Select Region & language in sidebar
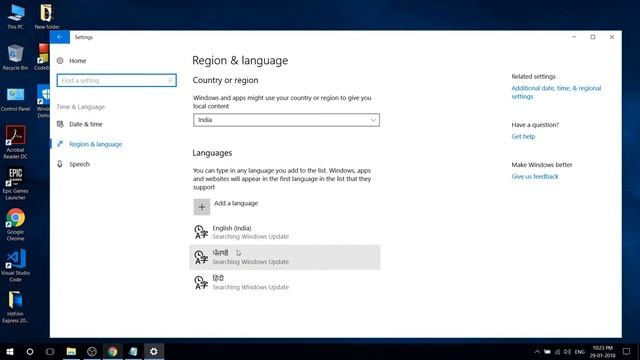 96,144
